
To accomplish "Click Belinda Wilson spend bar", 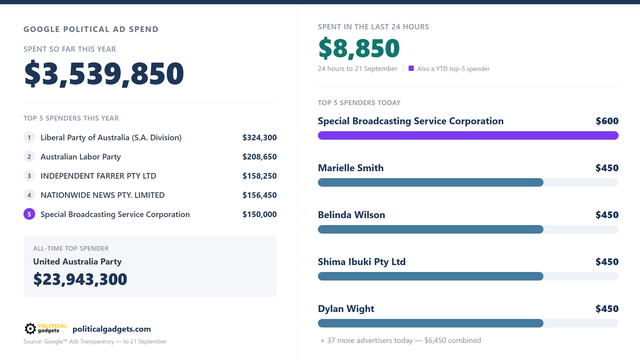I will [x=431, y=229].
